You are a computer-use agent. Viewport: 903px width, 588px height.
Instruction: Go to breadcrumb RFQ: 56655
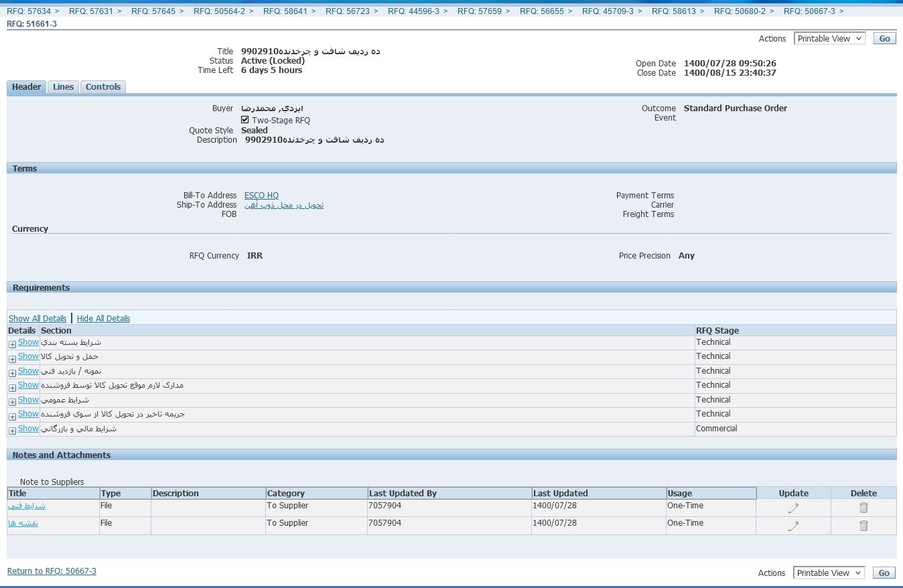pyautogui.click(x=542, y=11)
